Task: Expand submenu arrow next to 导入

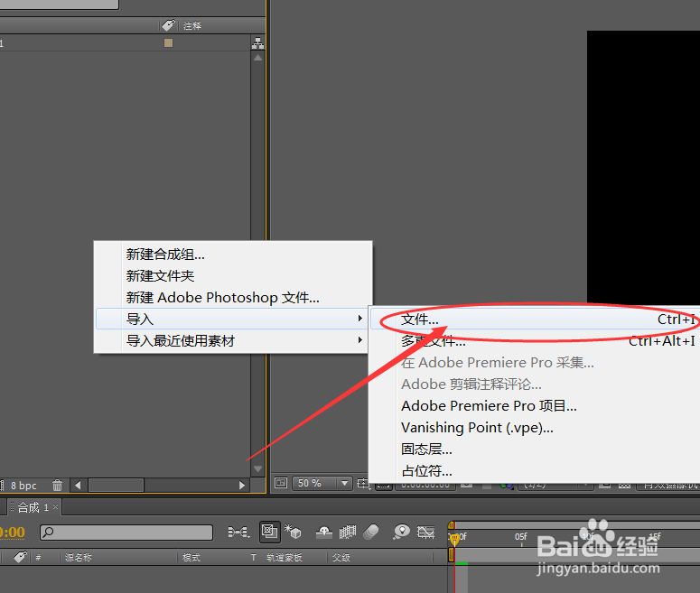Action: click(359, 318)
